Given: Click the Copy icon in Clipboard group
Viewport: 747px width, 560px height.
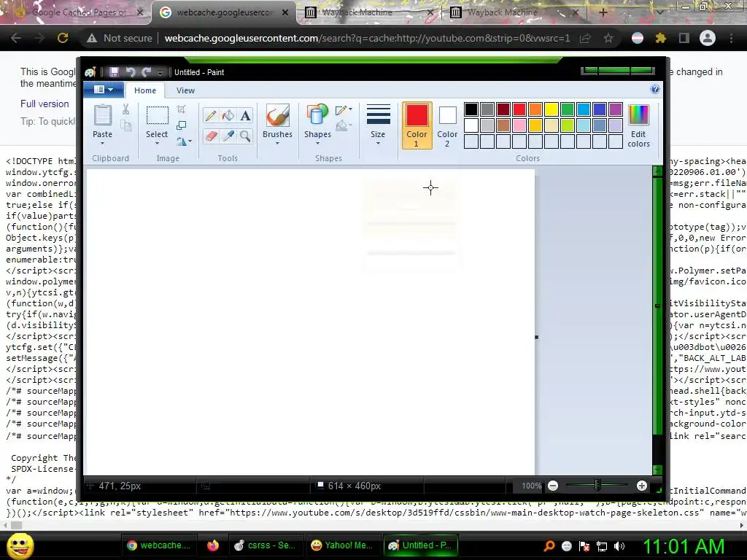Looking at the screenshot, I should [125, 125].
